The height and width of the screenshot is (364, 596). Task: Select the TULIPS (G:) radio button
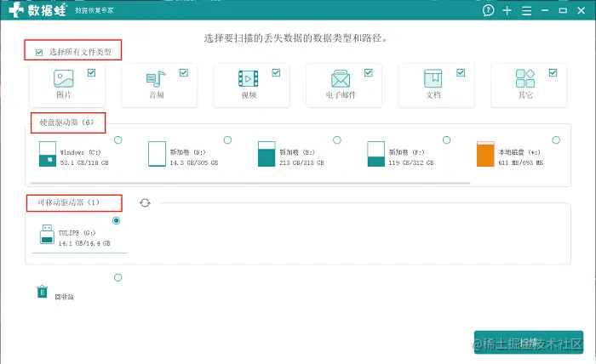(117, 220)
